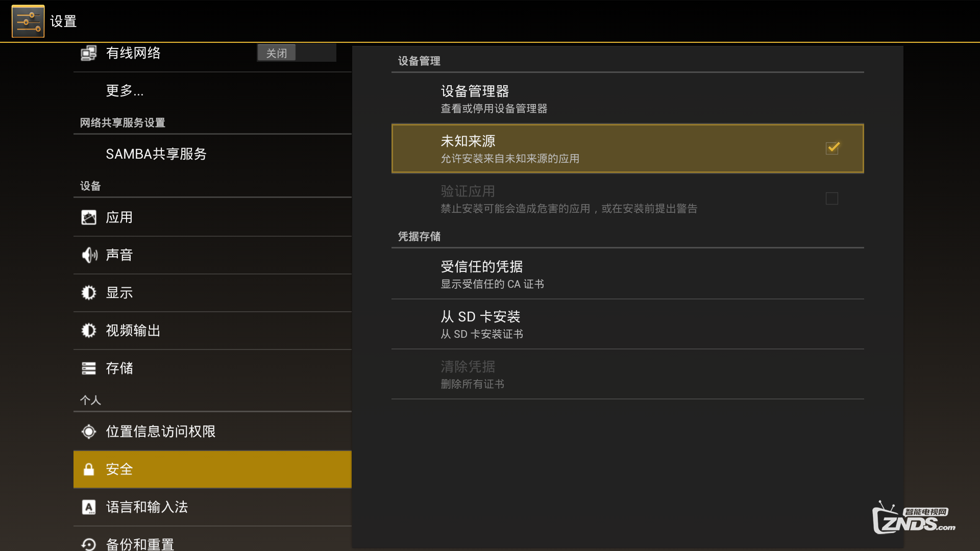
Task: Click the wired network computer icon
Action: pyautogui.click(x=89, y=53)
